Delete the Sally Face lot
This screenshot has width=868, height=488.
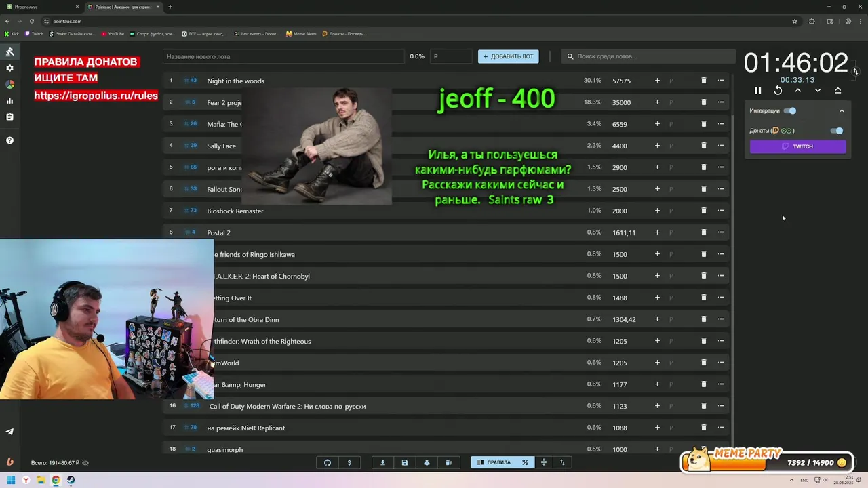coord(703,146)
